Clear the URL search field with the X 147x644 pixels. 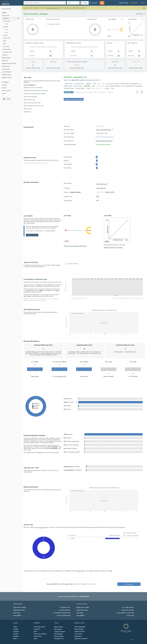click(65, 3)
